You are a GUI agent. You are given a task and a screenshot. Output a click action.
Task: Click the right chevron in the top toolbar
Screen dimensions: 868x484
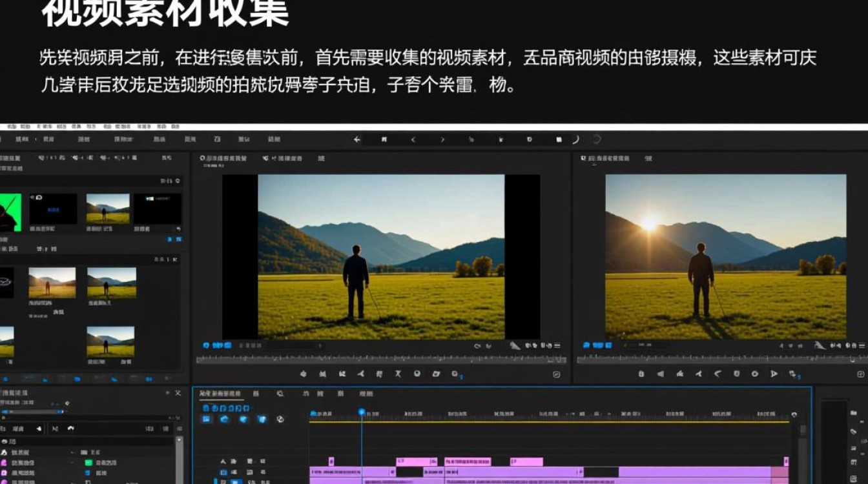(442, 139)
